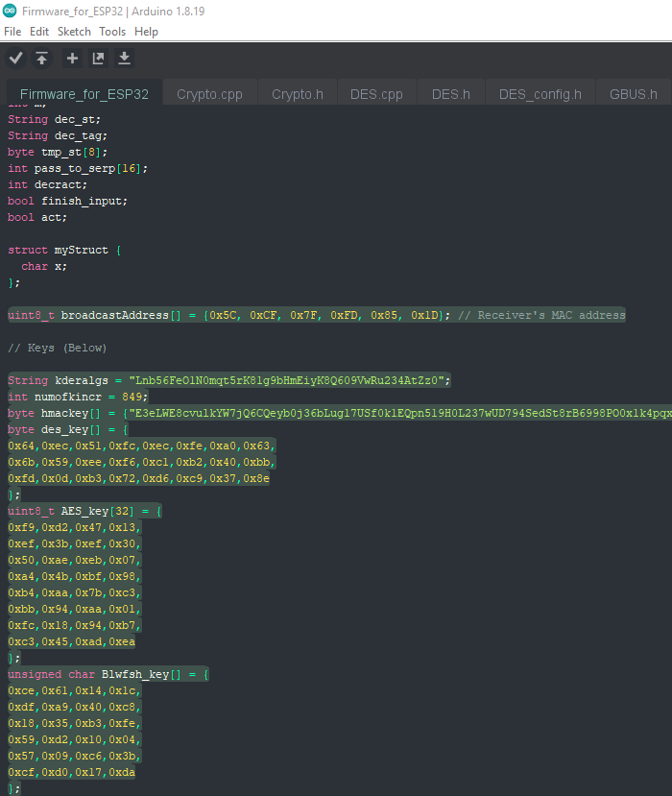Switch to the DES_config.h tab
Screen dimensions: 672x796
(540, 94)
